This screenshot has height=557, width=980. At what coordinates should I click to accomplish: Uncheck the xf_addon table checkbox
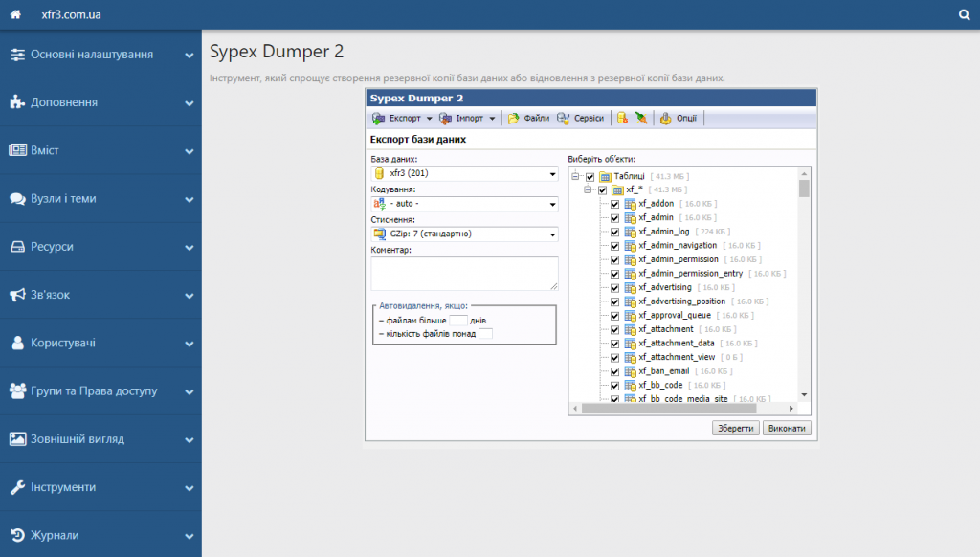click(615, 204)
